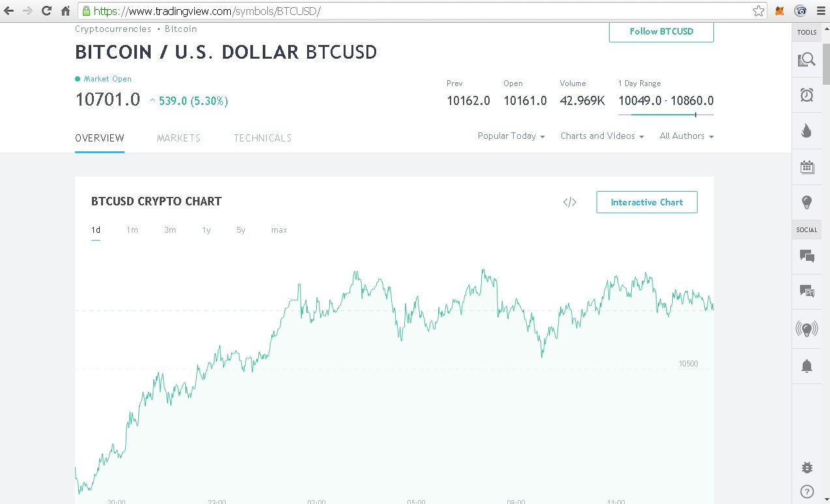The image size is (830, 504).
Task: Open the Interactive Chart button
Action: point(646,202)
